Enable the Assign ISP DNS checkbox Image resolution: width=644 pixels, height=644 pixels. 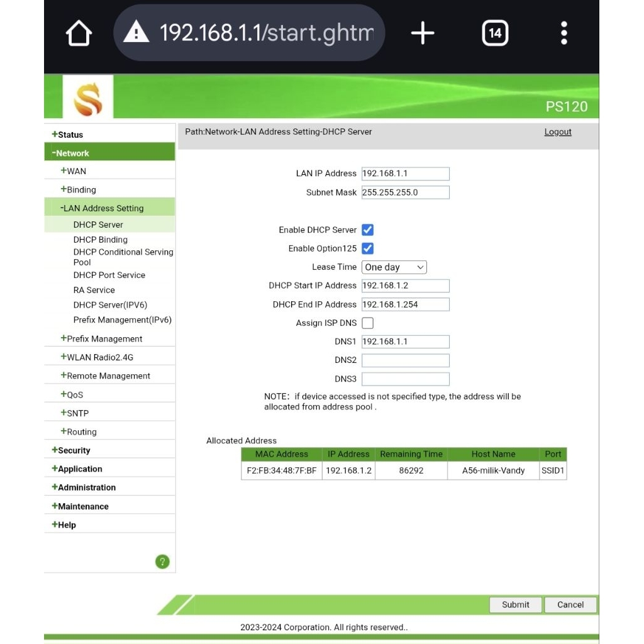368,323
